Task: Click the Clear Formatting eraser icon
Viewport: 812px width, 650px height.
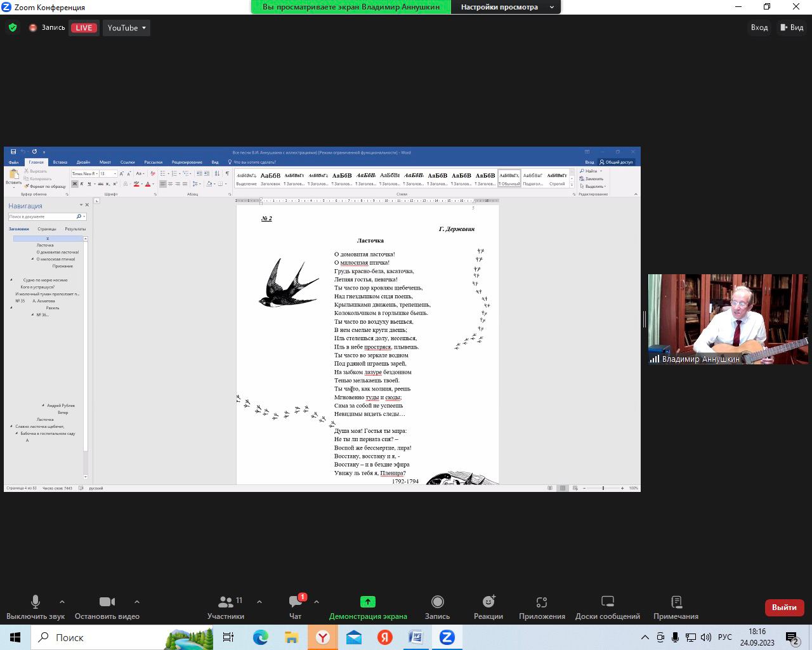Action: (153, 173)
